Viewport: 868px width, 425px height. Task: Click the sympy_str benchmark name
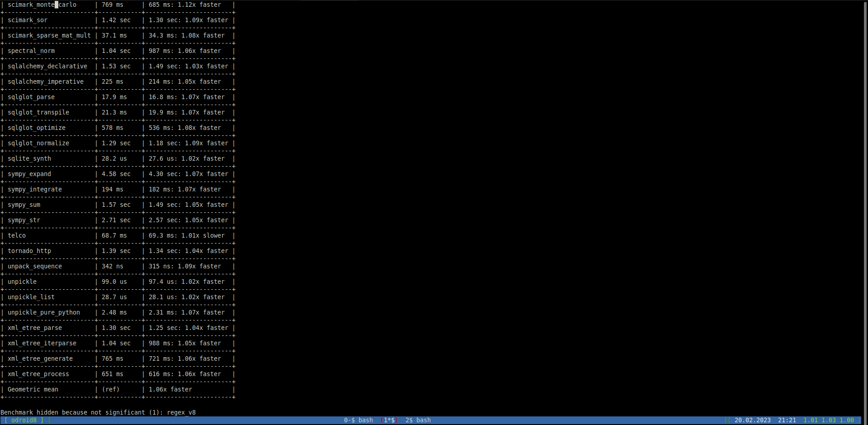(x=24, y=220)
